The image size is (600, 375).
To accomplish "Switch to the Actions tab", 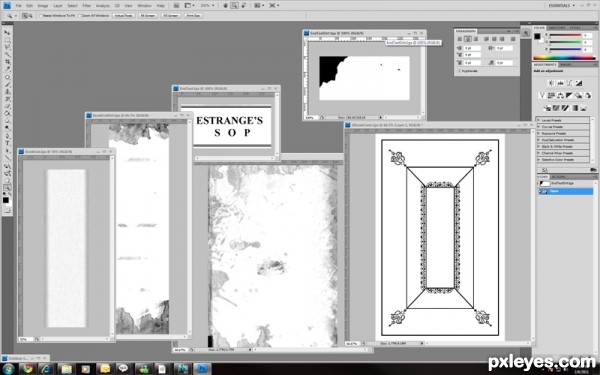I will pyautogui.click(x=558, y=177).
